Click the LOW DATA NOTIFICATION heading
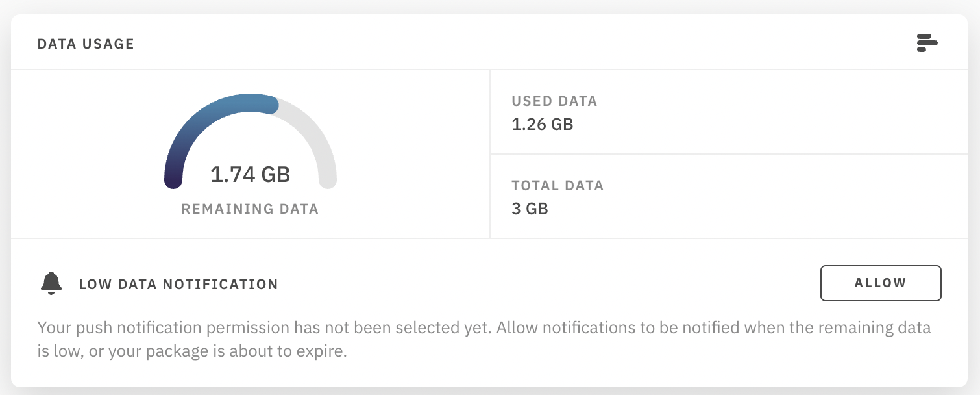This screenshot has height=395, width=980. pyautogui.click(x=178, y=285)
